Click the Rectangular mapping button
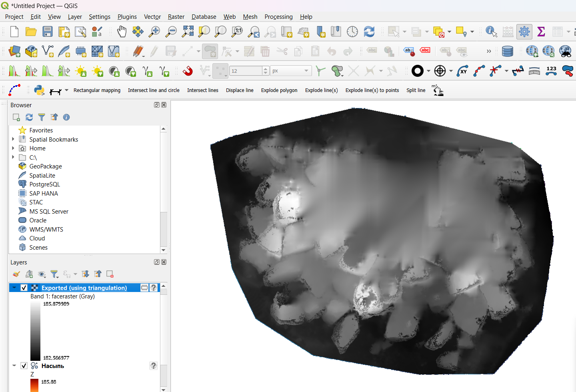The height and width of the screenshot is (392, 576). coord(97,90)
